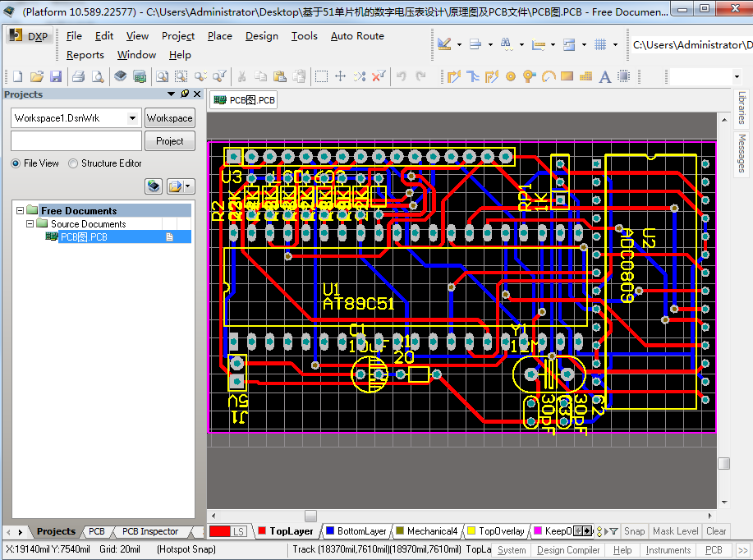Toggle the Snap option in status bar
Image resolution: width=753 pixels, height=560 pixels.
634,531
